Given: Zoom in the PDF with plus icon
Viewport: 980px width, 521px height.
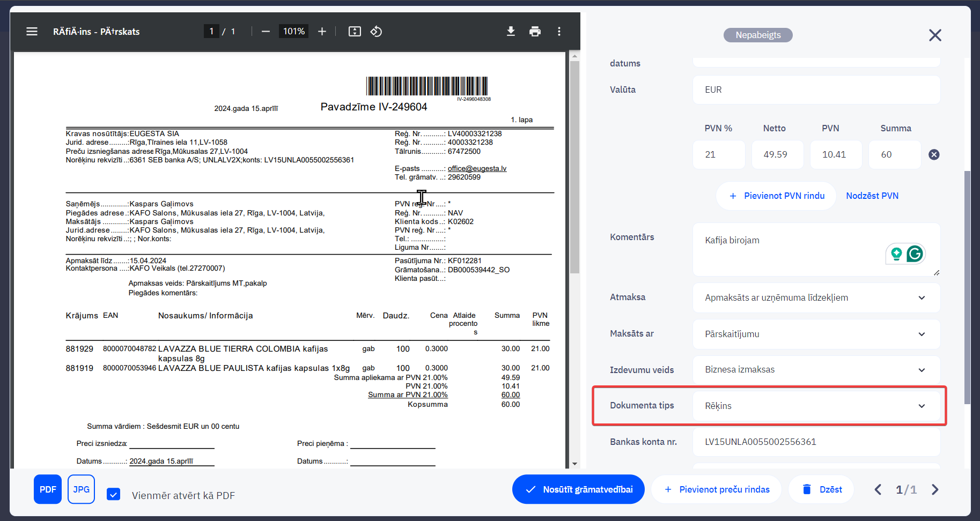Looking at the screenshot, I should (x=322, y=32).
